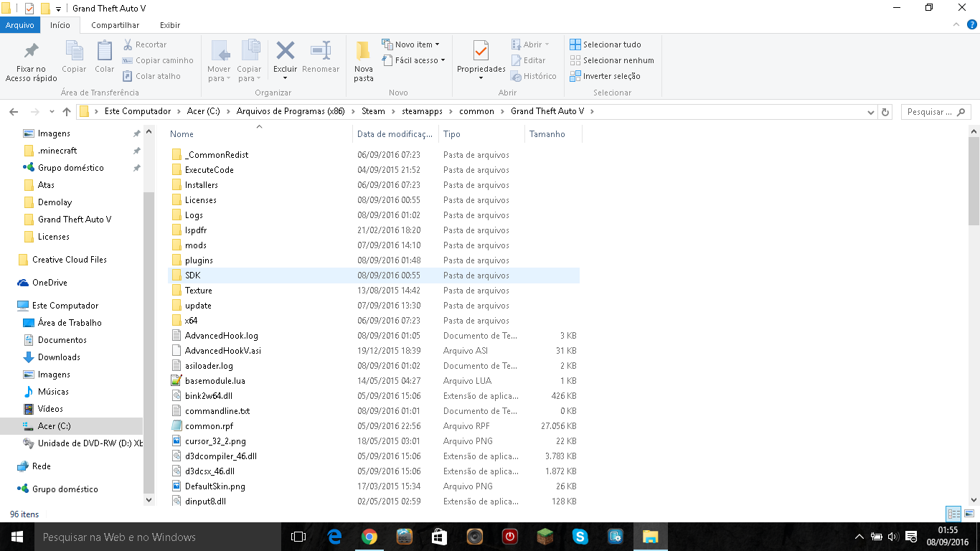The image size is (980, 551).
Task: Select the mods folder
Action: coord(195,245)
